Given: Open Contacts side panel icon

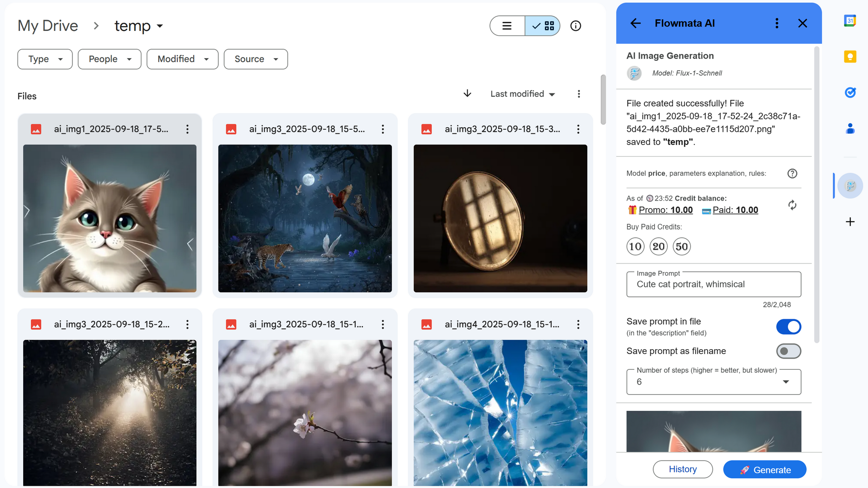Looking at the screenshot, I should pos(850,129).
